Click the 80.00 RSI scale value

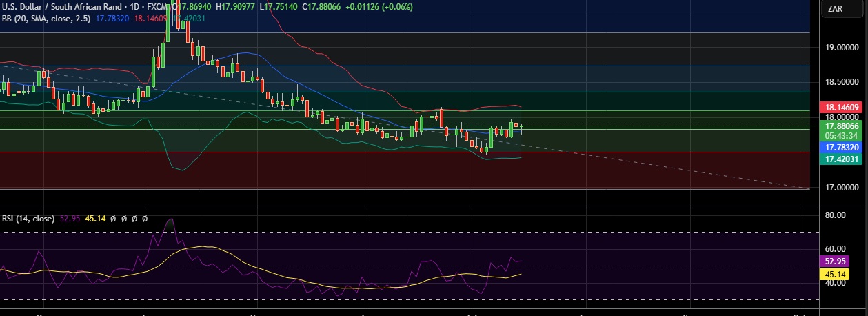click(x=834, y=215)
